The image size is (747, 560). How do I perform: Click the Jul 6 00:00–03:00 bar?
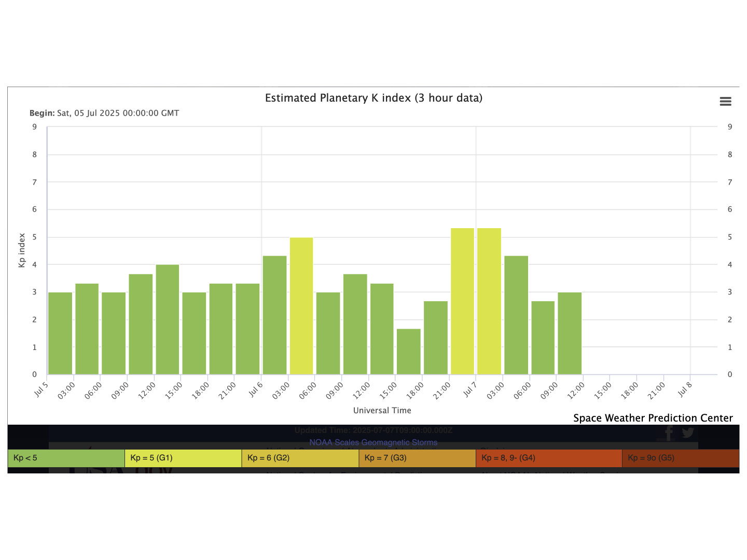coord(275,315)
